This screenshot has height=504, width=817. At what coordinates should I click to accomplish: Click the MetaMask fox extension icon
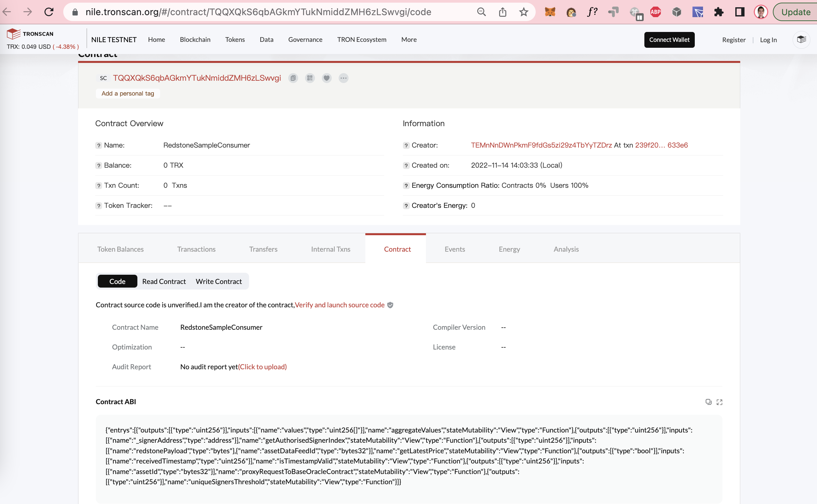pyautogui.click(x=550, y=12)
